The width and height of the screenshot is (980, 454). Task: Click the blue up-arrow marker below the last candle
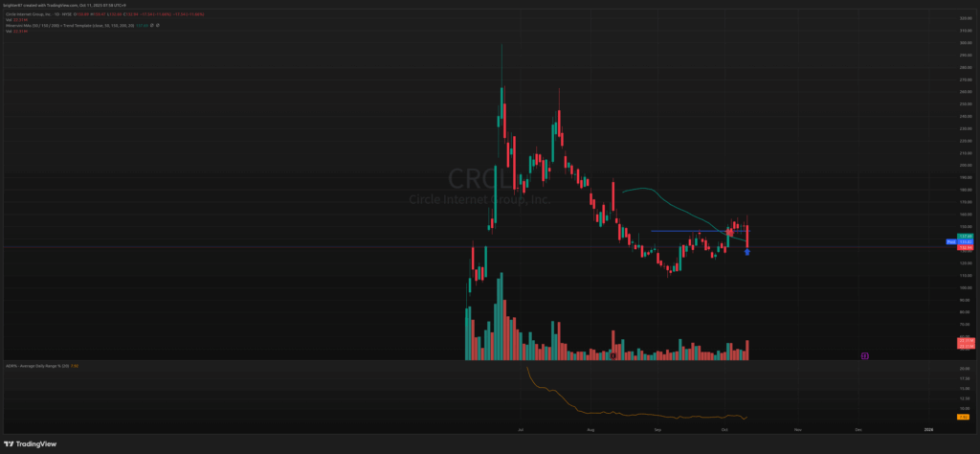(746, 252)
